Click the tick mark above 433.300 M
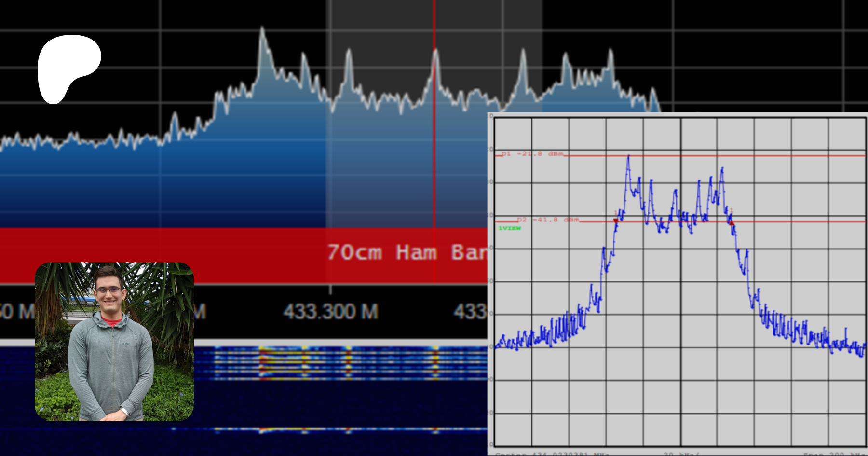The width and height of the screenshot is (868, 456). 330,290
